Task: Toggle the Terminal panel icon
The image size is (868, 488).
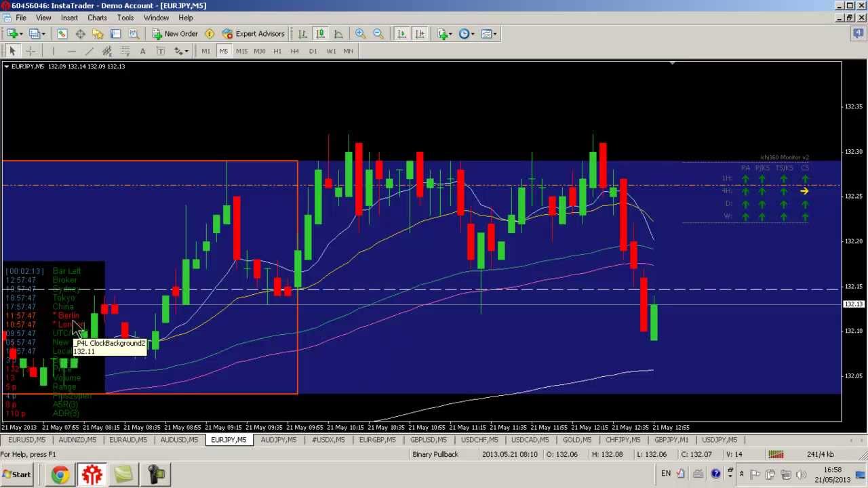Action: (115, 33)
